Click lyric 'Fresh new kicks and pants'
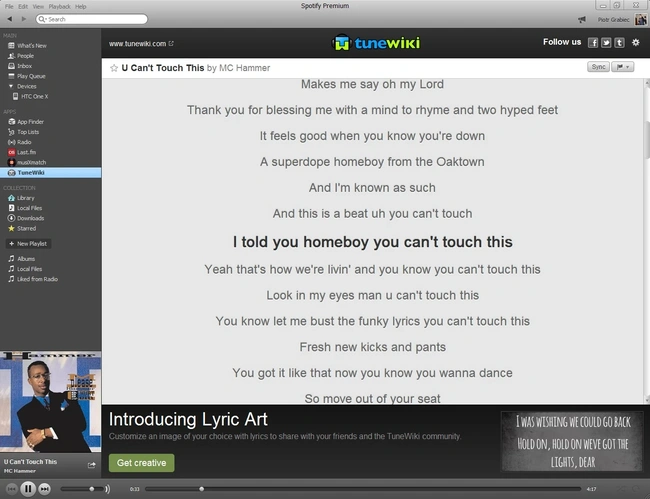 tap(372, 347)
